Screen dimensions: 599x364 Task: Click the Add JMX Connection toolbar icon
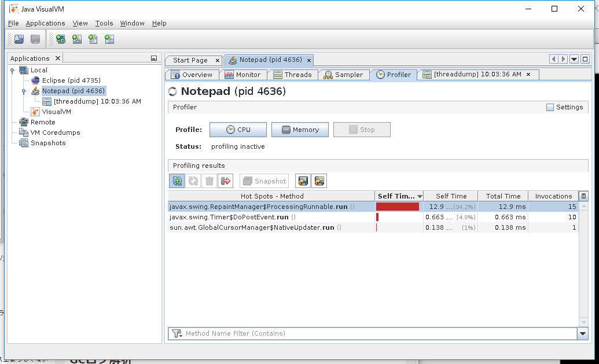pyautogui.click(x=77, y=39)
